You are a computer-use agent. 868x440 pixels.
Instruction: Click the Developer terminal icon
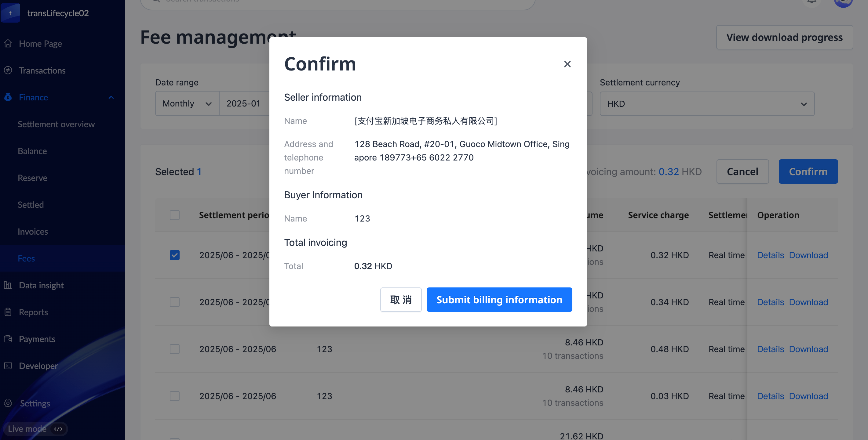pos(8,366)
